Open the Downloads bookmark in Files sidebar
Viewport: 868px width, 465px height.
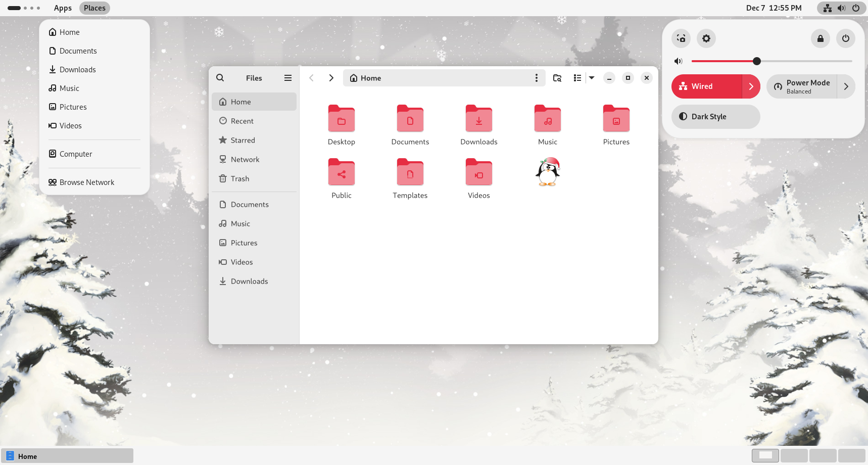click(254, 281)
